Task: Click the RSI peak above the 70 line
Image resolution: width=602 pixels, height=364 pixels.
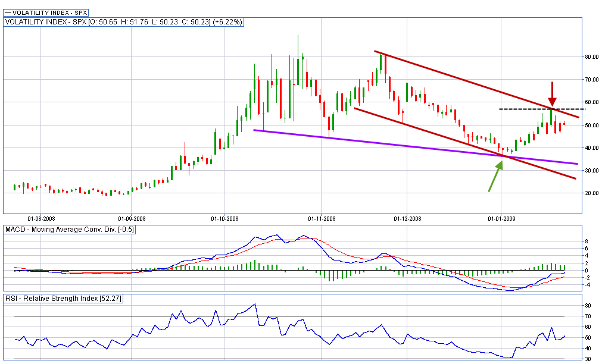Action: pos(255,305)
